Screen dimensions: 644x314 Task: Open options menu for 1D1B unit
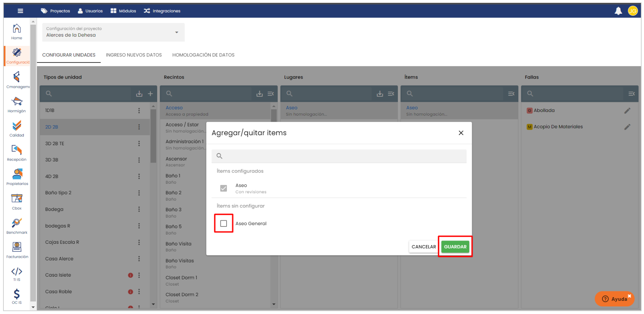(139, 111)
